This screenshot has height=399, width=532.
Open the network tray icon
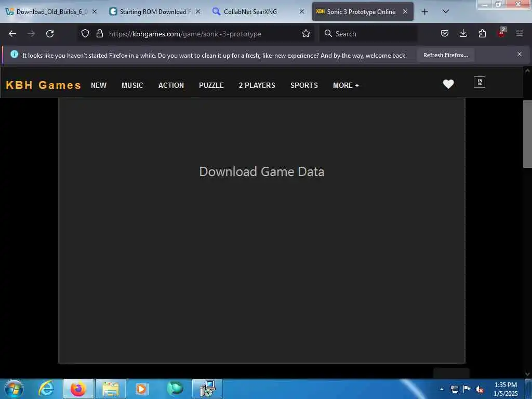(x=454, y=389)
